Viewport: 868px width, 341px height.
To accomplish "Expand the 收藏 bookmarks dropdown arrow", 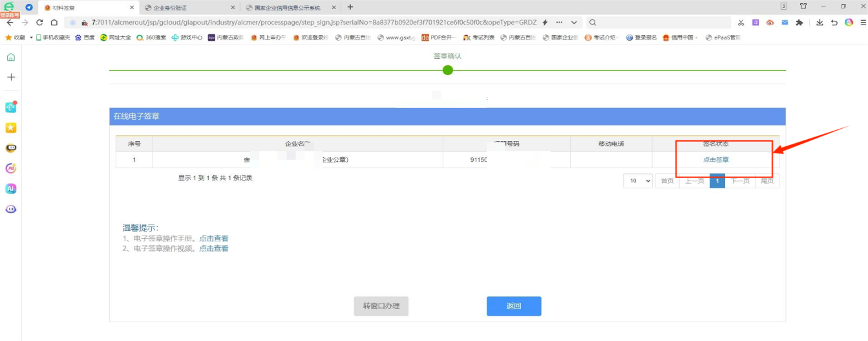I will point(31,38).
